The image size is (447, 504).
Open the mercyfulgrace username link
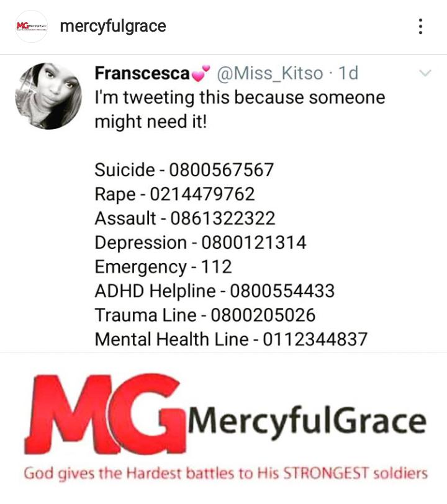point(113,27)
